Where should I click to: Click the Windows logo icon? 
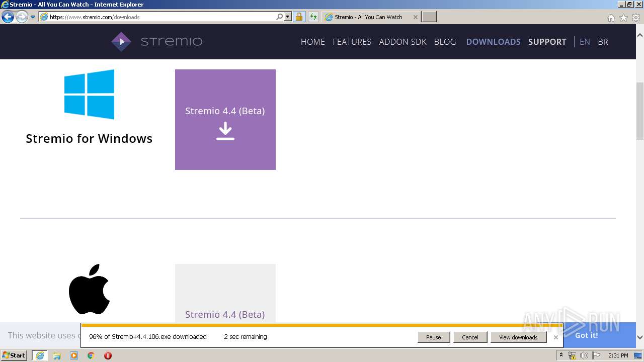(x=89, y=95)
